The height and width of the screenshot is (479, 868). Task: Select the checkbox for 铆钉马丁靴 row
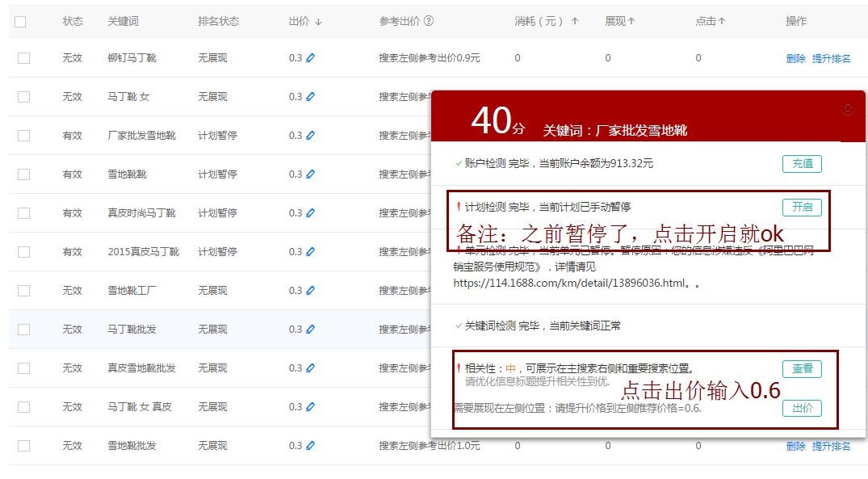23,58
